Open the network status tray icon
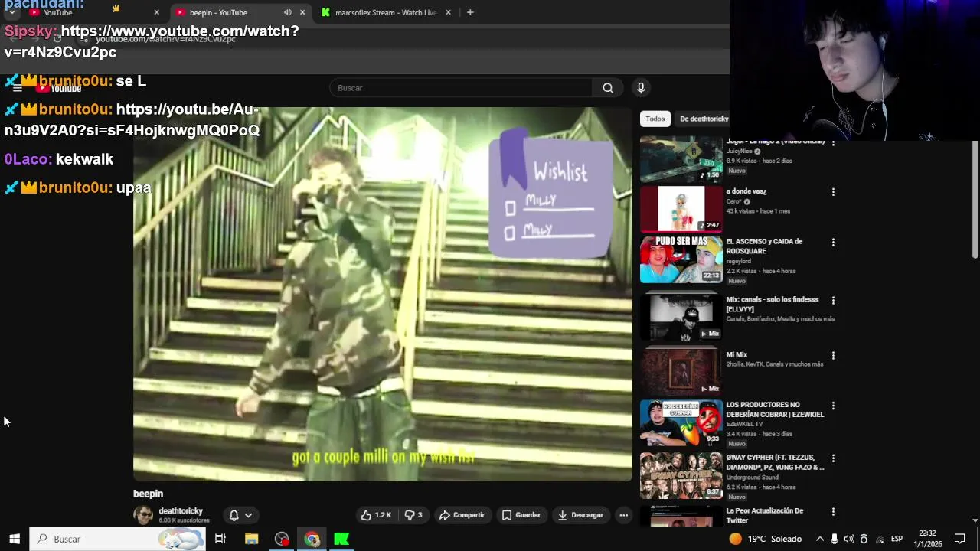 [880, 539]
